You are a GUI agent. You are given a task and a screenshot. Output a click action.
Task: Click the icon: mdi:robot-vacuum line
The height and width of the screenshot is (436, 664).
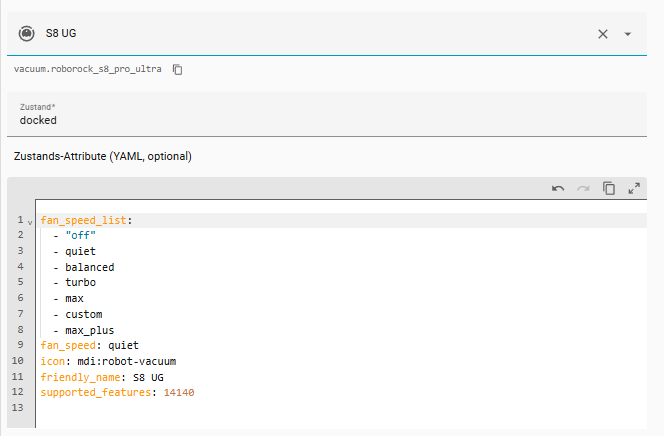108,361
